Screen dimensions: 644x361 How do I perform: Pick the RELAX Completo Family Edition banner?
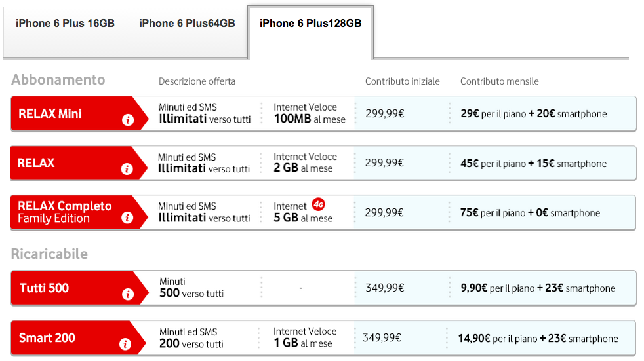click(x=64, y=212)
